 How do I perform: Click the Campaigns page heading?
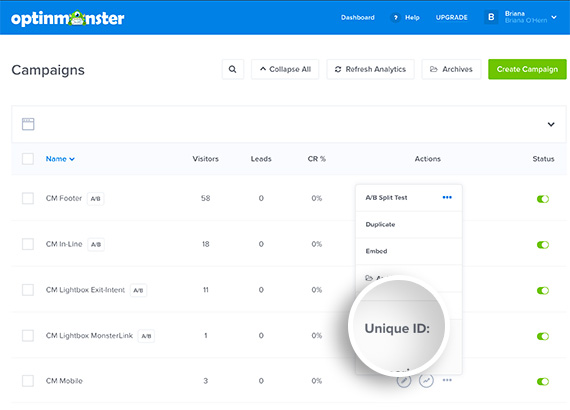[x=48, y=70]
